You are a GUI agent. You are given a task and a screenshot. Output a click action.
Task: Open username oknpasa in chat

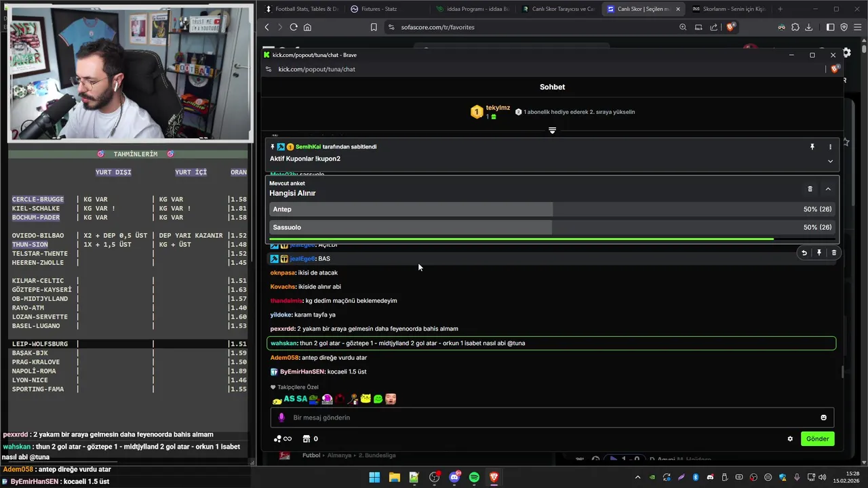coord(283,272)
